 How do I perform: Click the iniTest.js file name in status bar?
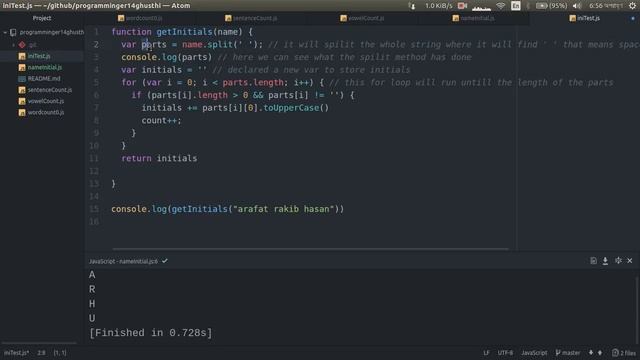click(x=16, y=353)
